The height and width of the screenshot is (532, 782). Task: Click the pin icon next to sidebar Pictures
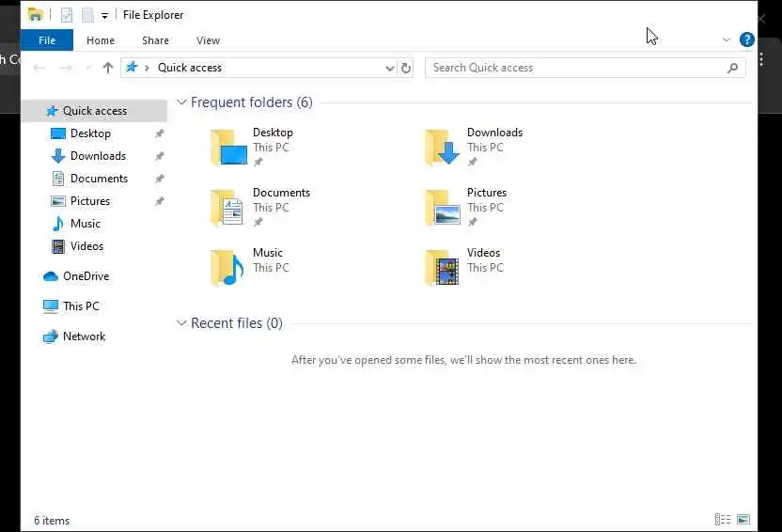[160, 201]
